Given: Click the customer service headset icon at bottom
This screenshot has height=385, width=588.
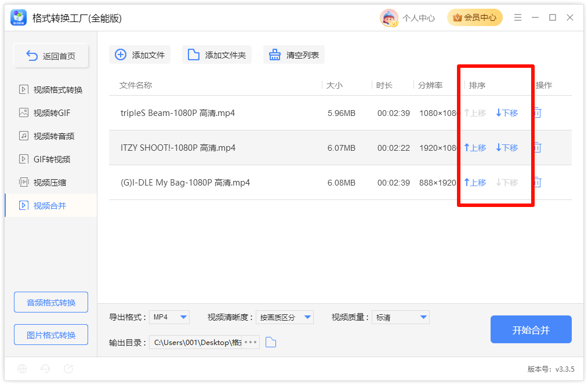Looking at the screenshot, I should coord(45,369).
